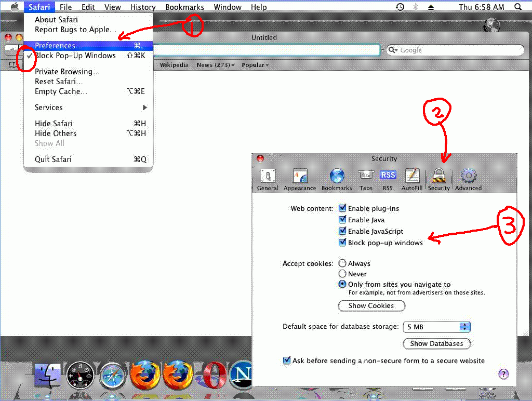Open the Edit menu
The width and height of the screenshot is (532, 401).
coord(88,7)
